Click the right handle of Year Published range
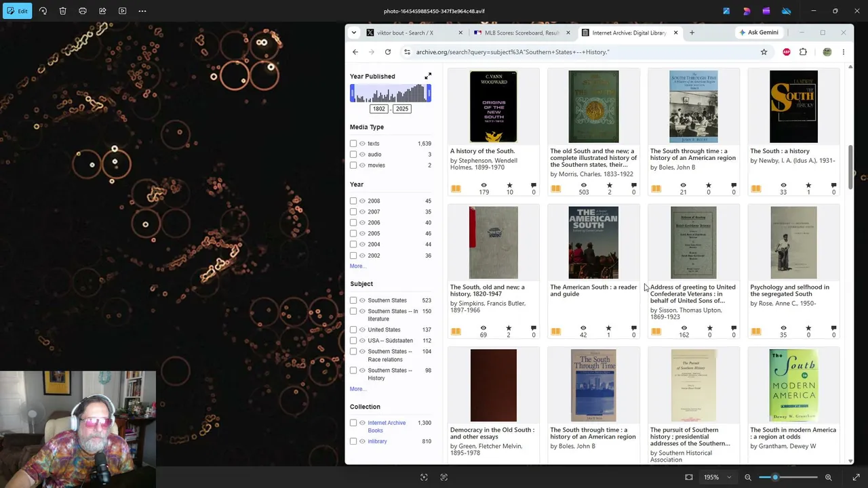Screen dimensions: 868x488 [429, 94]
